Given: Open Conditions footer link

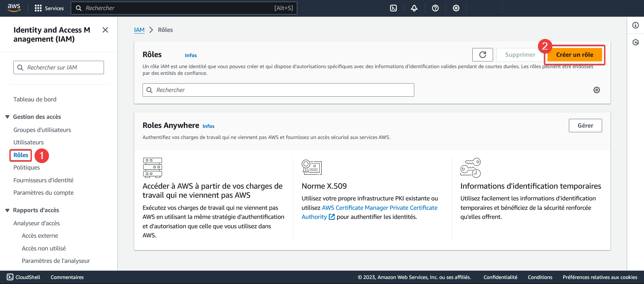Looking at the screenshot, I should [540, 277].
